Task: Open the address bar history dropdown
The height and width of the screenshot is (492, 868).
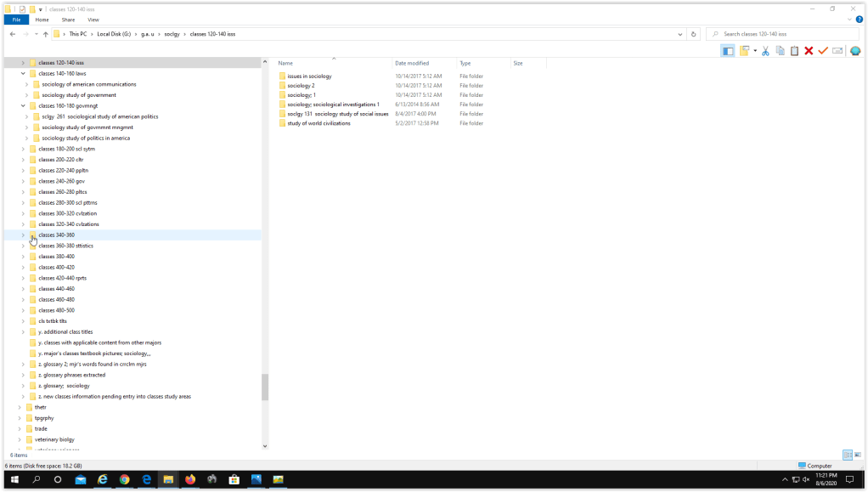Action: coord(680,34)
